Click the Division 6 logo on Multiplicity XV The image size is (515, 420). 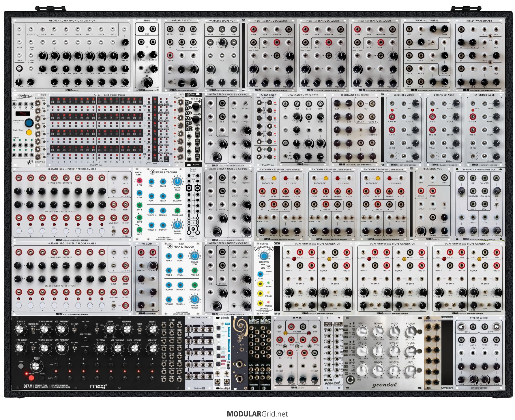point(199,388)
